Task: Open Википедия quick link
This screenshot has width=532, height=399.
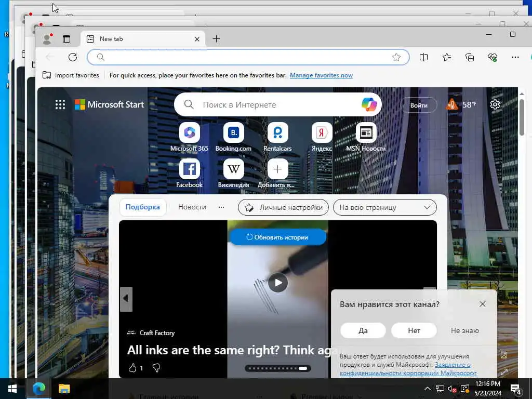Action: [233, 174]
